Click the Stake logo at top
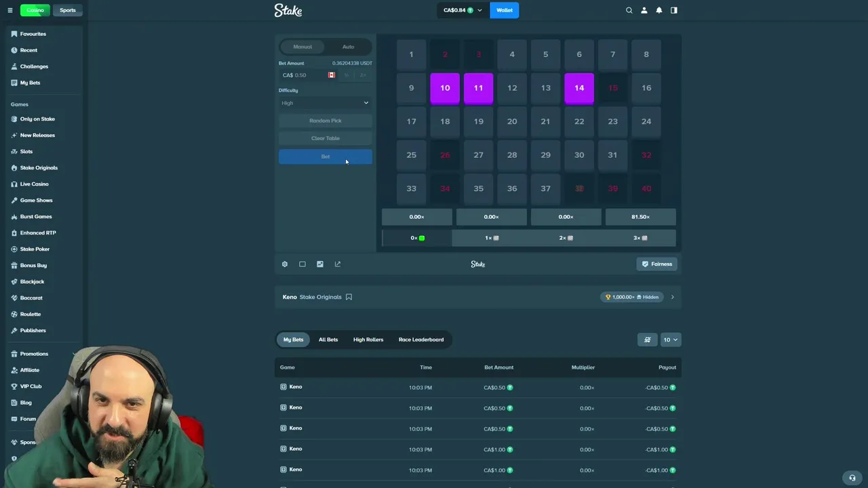This screenshot has height=488, width=868. point(288,10)
